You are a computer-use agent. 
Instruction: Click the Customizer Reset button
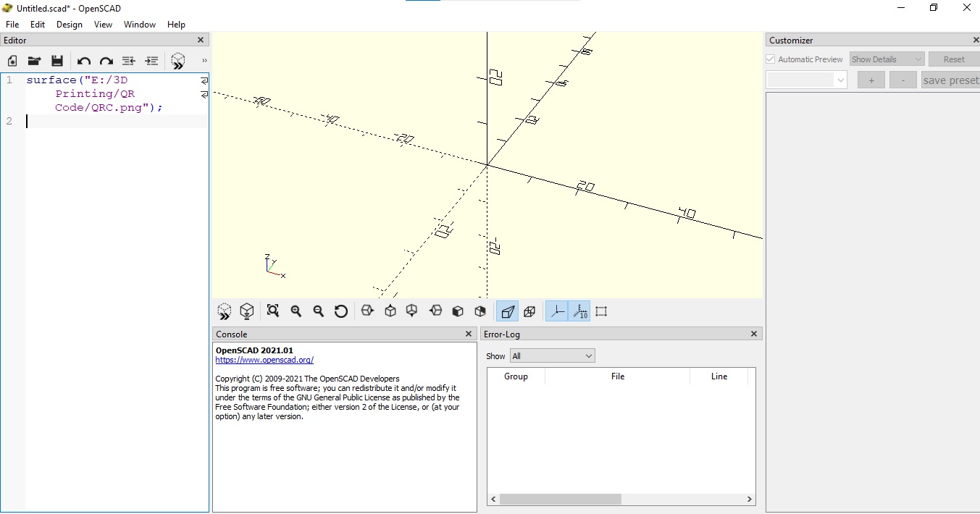[954, 59]
